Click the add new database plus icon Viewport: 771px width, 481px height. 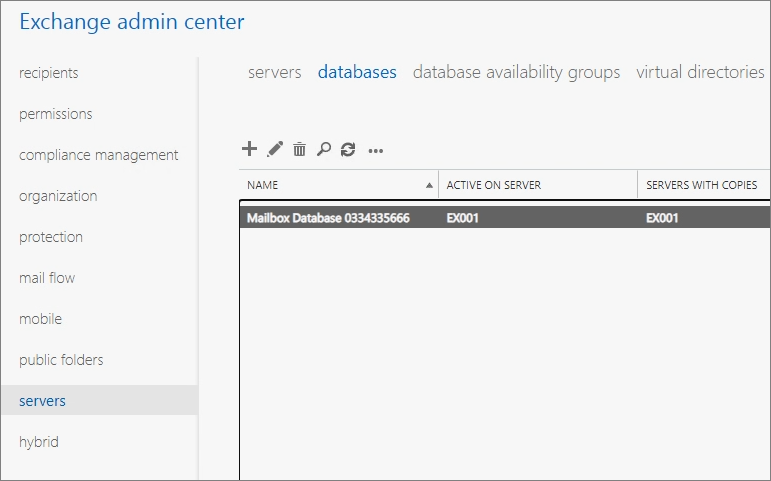coord(249,149)
